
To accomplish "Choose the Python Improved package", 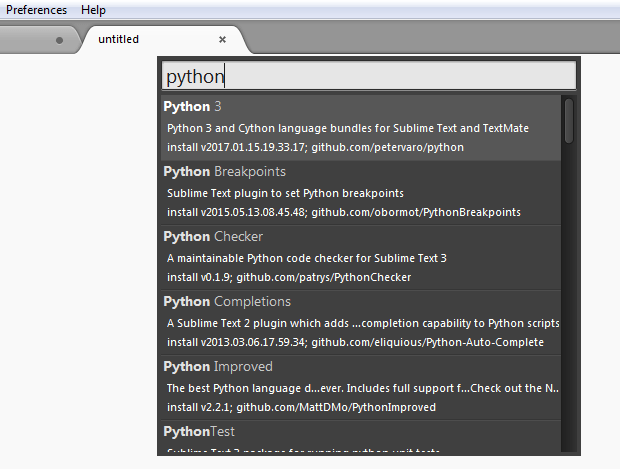I will click(x=360, y=386).
